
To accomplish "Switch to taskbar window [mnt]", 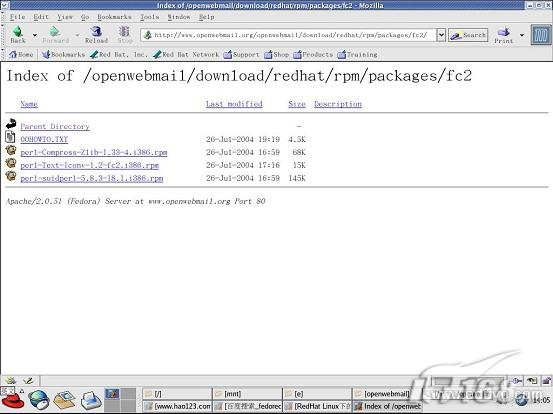I will click(248, 394).
